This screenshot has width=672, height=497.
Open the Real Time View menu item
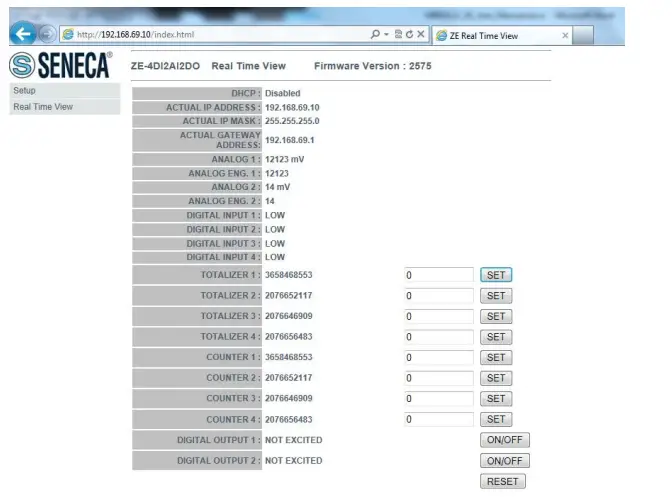65,107
